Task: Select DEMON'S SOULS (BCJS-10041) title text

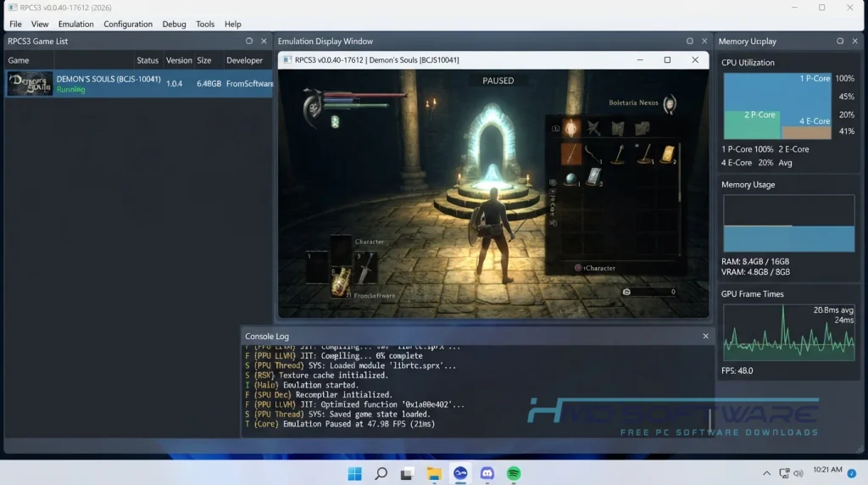Action: pyautogui.click(x=108, y=79)
